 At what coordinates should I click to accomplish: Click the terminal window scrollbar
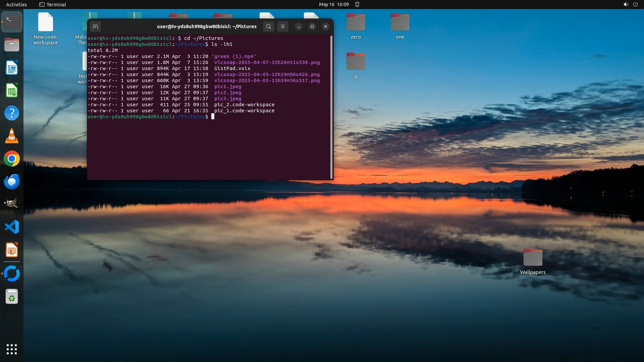[x=331, y=107]
